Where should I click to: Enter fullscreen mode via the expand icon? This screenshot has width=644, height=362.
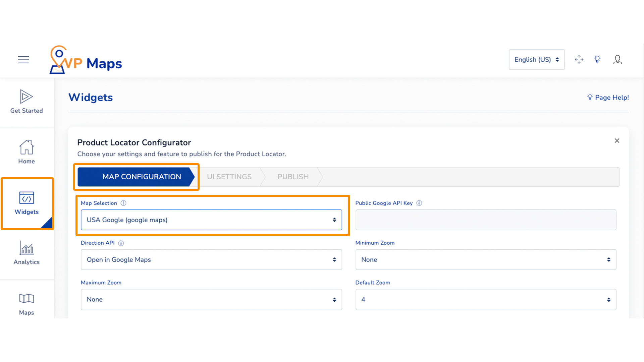pos(579,59)
